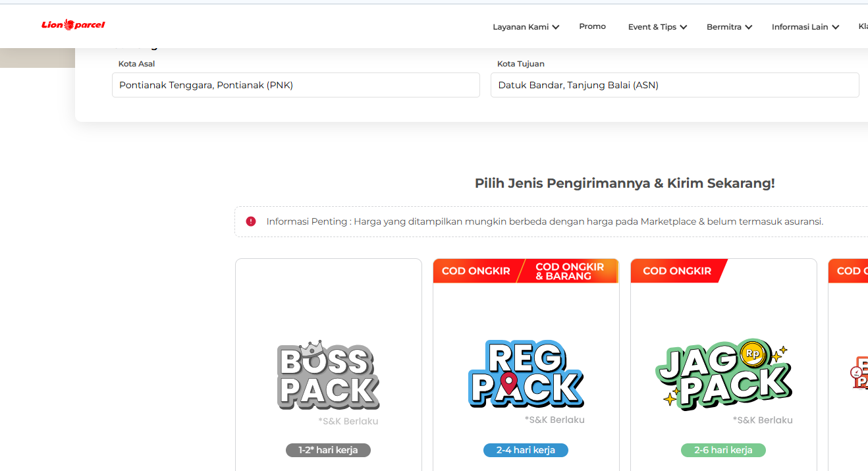Click the Informasi Penting notice text
Viewport: 868px width, 471px height.
pyautogui.click(x=545, y=221)
